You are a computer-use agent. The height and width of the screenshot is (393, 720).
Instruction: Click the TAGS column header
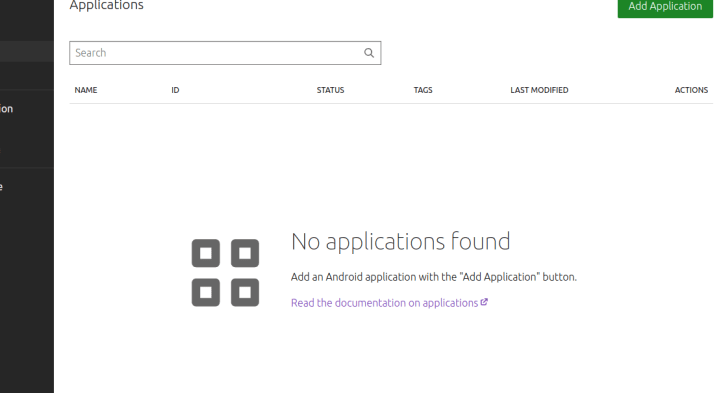[423, 90]
